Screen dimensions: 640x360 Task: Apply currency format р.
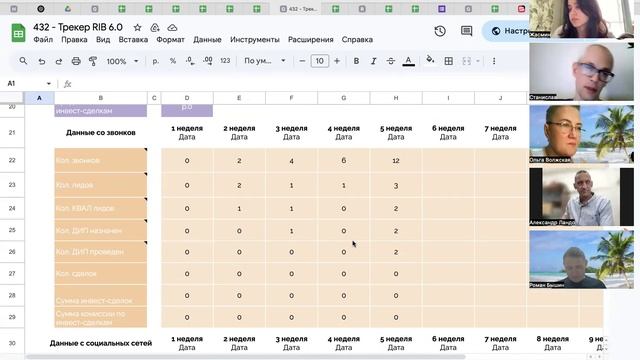click(156, 61)
